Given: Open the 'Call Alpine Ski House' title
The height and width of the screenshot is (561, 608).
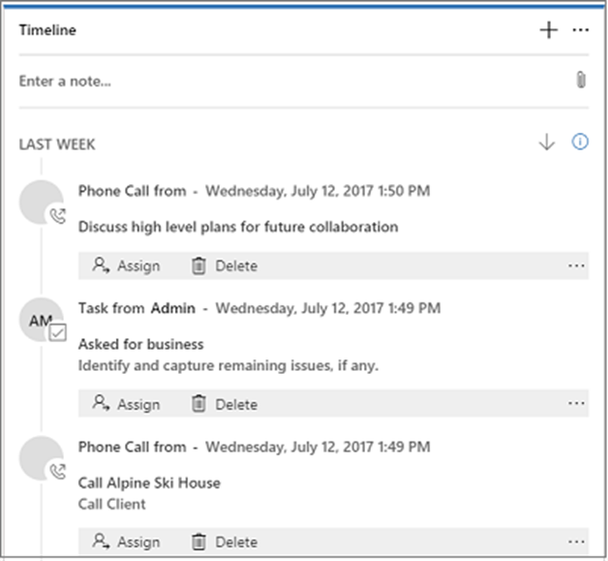Looking at the screenshot, I should (x=149, y=483).
